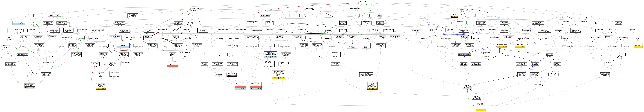644x112 pixels.
Task: Select the 'nucleotide transport' node
Action: tap(232, 46)
